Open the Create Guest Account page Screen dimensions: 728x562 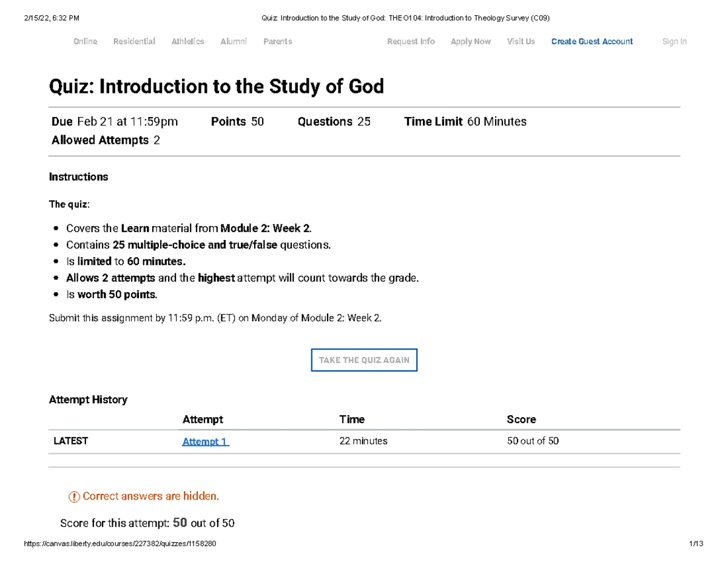(x=591, y=41)
